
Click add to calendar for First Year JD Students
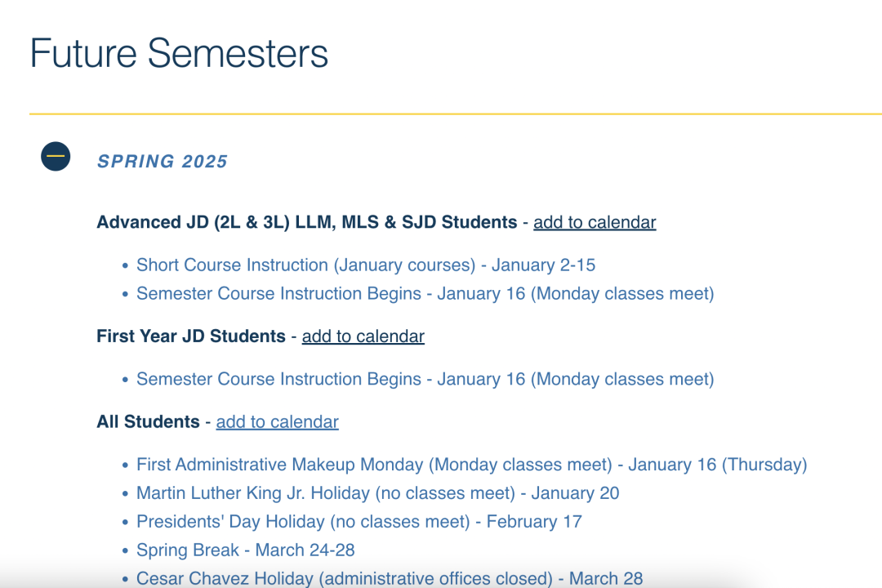(x=363, y=336)
